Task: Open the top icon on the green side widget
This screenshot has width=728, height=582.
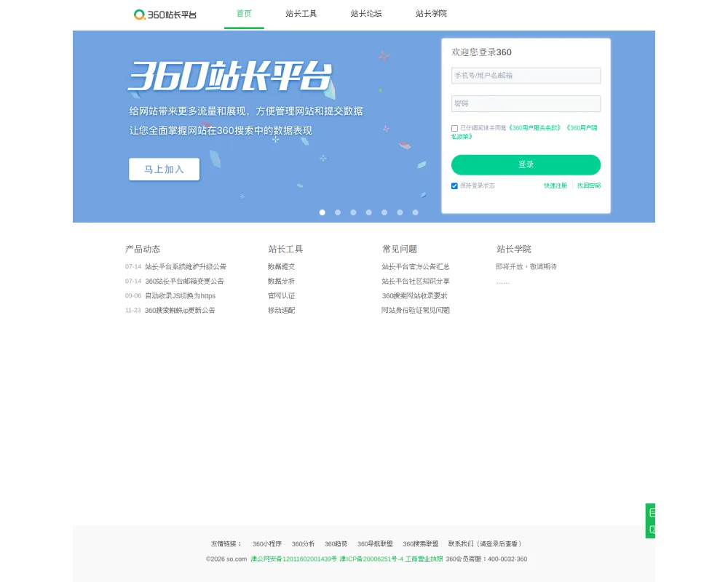Action: click(x=652, y=512)
